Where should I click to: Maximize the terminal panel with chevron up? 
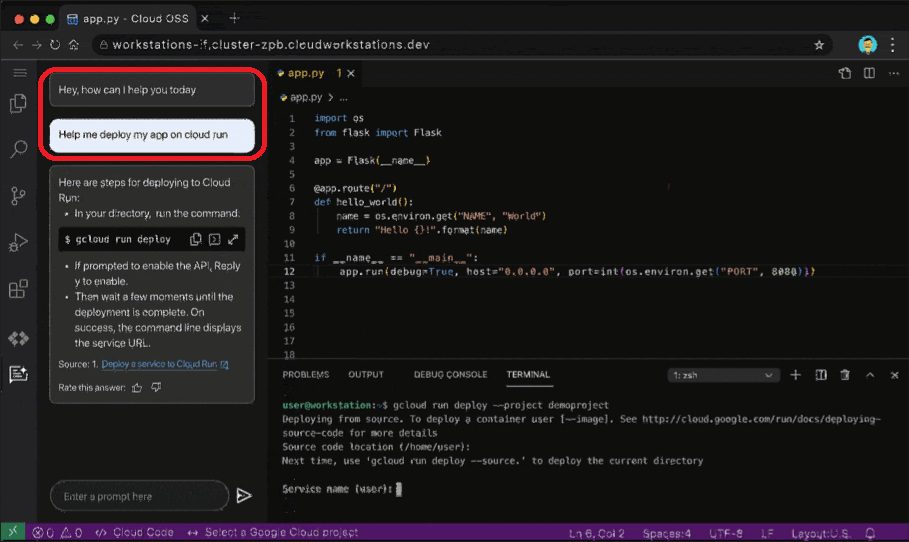coord(870,375)
